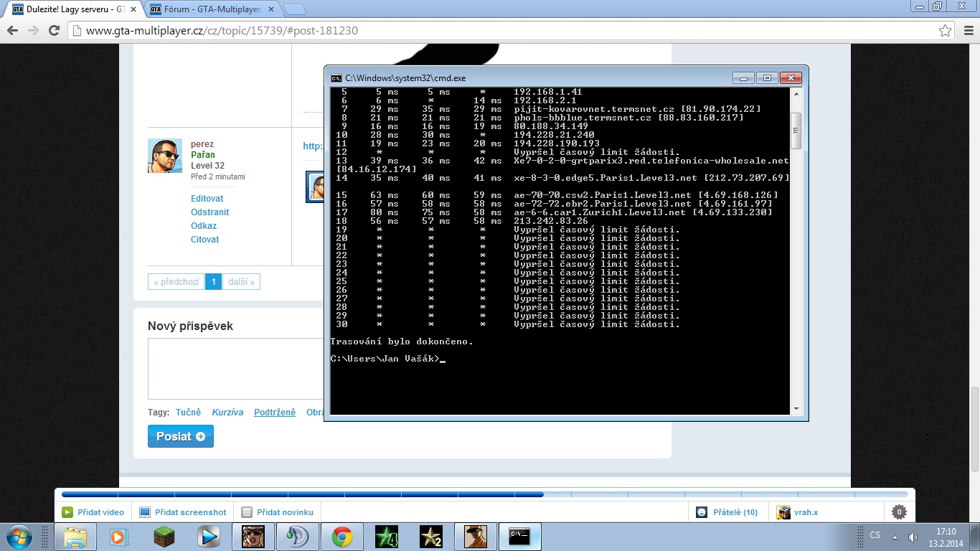Image resolution: width=980 pixels, height=551 pixels.
Task: Switch to Google Chrome in the taskbar
Action: (x=341, y=537)
